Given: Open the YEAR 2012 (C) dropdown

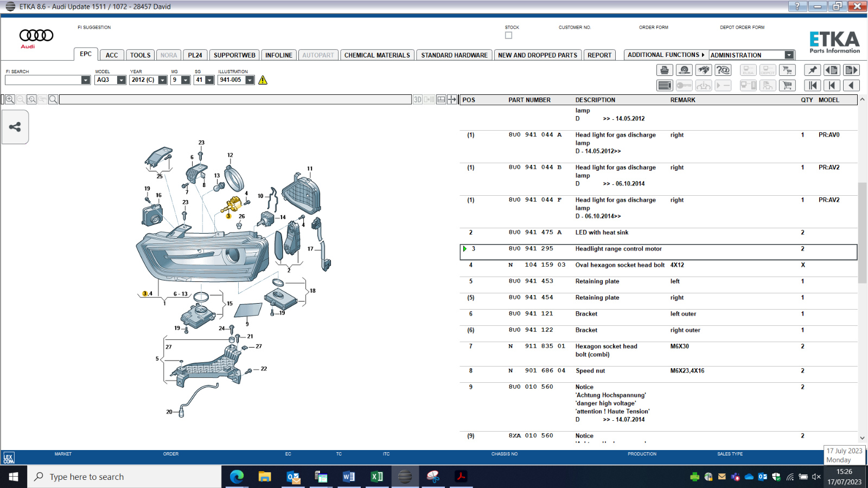Looking at the screenshot, I should [162, 80].
